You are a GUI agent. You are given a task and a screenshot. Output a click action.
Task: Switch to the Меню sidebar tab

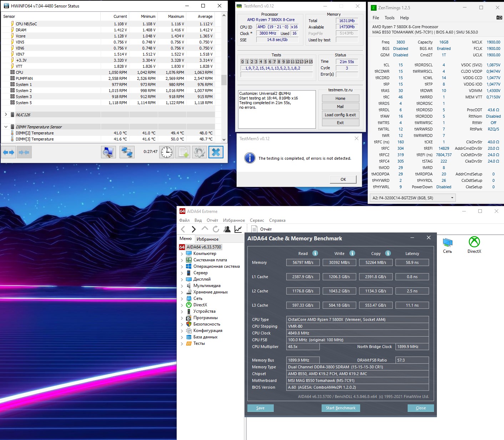click(x=186, y=239)
